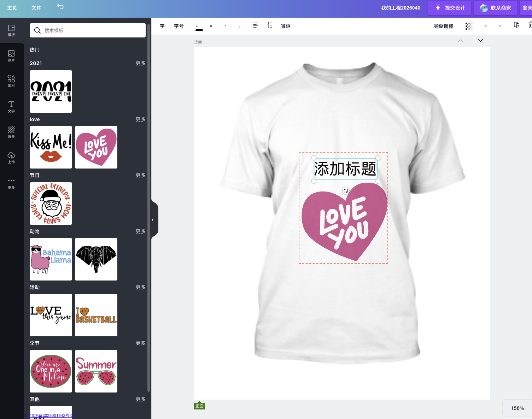Go to 主页 in the top bar
This screenshot has width=532, height=419.
[12, 7]
